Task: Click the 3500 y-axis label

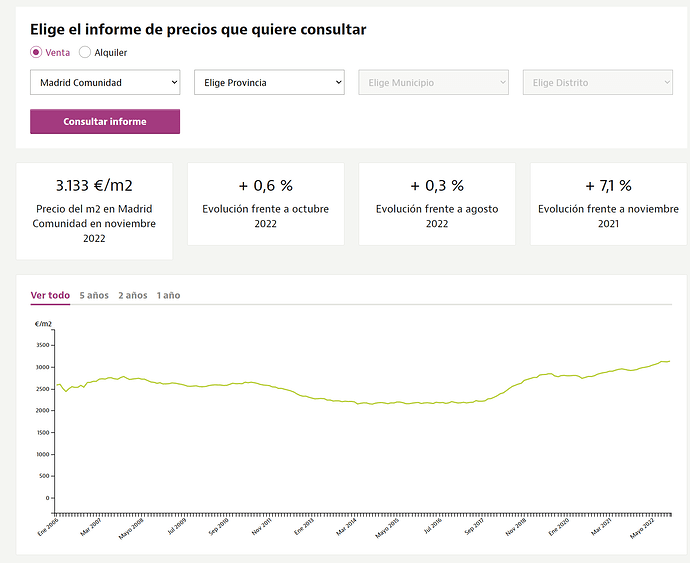Action: [x=41, y=344]
